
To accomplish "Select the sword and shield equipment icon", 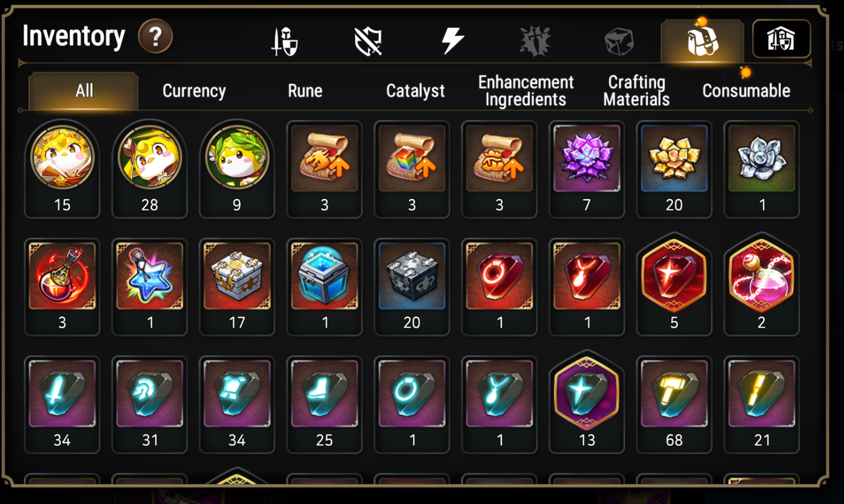I will [x=284, y=42].
